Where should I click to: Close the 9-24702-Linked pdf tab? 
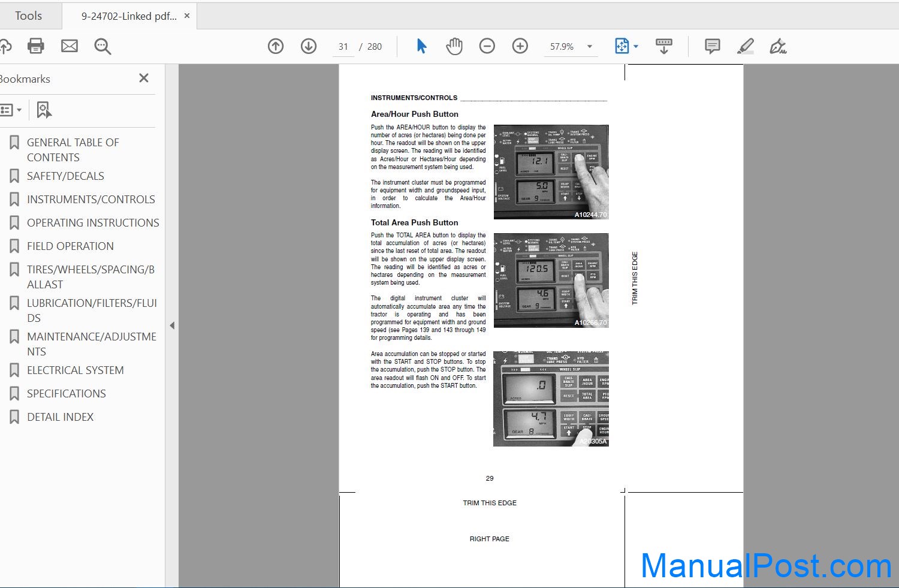187,16
